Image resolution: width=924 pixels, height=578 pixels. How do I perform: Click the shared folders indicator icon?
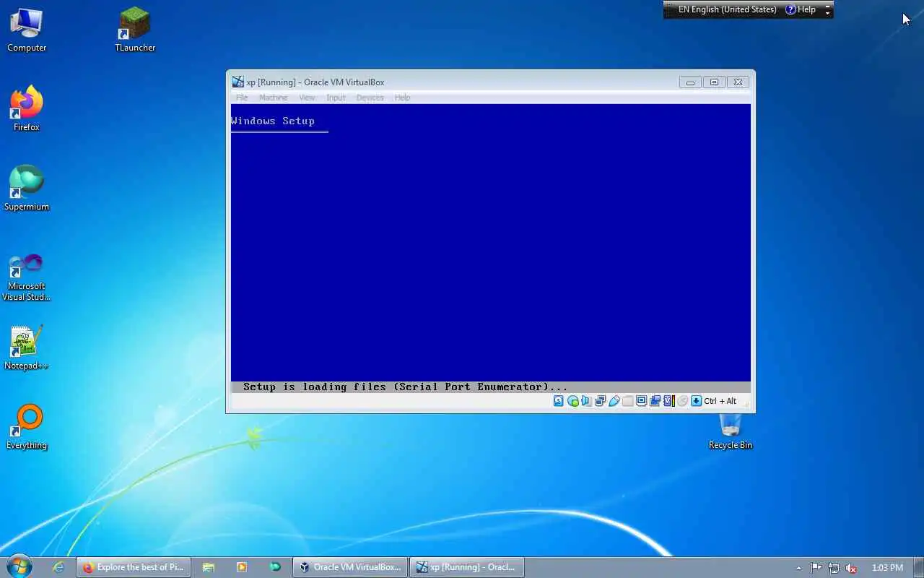click(627, 401)
